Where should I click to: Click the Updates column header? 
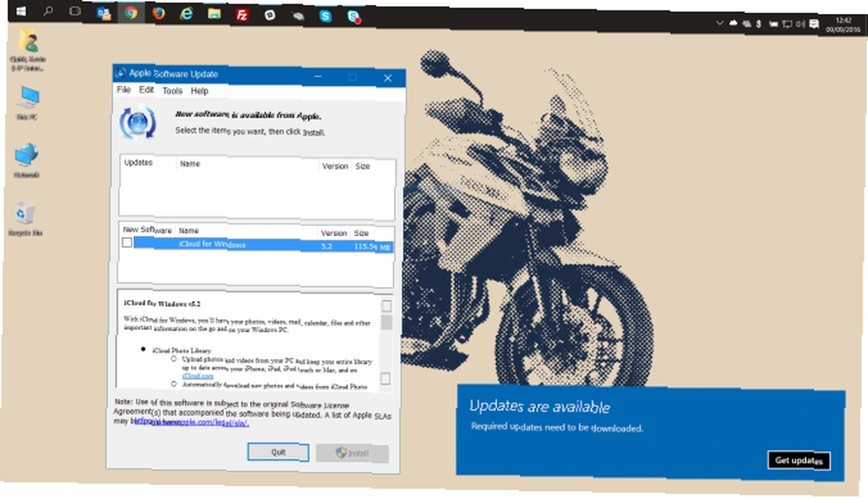click(x=138, y=162)
